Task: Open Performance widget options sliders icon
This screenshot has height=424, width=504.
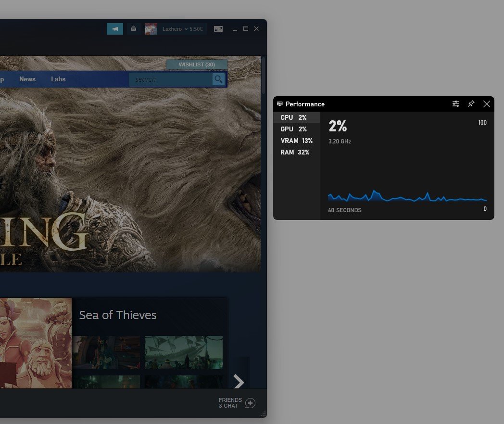Action: (x=456, y=104)
